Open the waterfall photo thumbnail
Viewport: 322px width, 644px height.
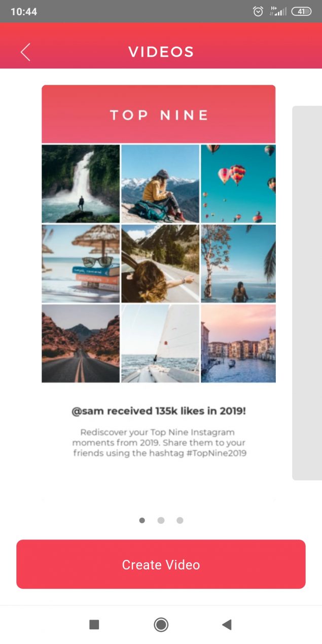(81, 184)
